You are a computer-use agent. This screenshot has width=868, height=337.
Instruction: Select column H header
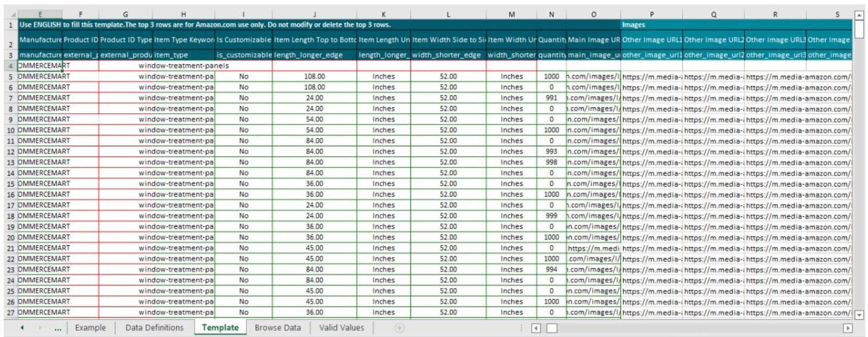(183, 15)
